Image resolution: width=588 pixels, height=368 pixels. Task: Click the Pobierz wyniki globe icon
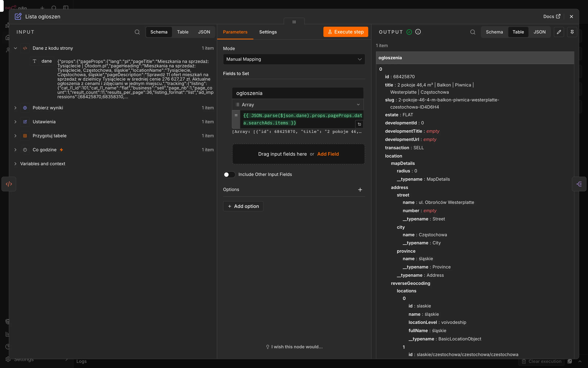(x=25, y=108)
